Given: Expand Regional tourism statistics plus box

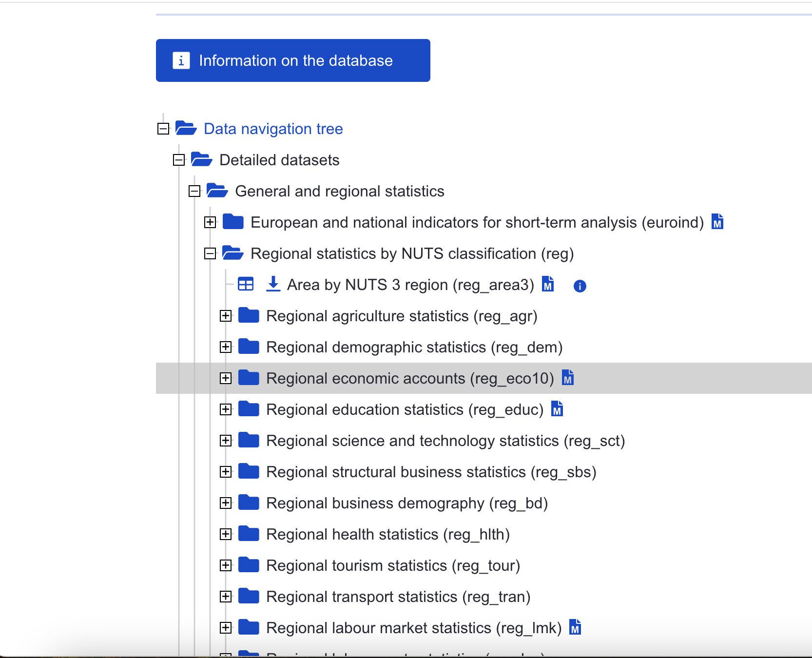Looking at the screenshot, I should [x=226, y=565].
